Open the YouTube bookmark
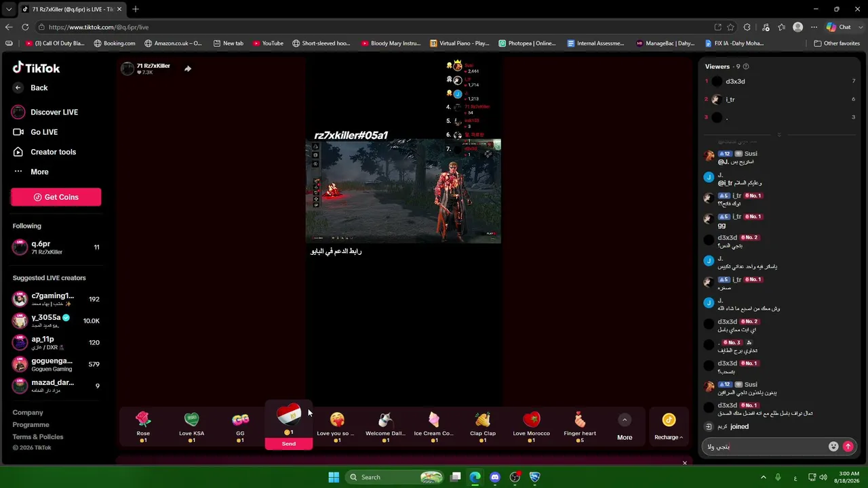 pyautogui.click(x=269, y=43)
